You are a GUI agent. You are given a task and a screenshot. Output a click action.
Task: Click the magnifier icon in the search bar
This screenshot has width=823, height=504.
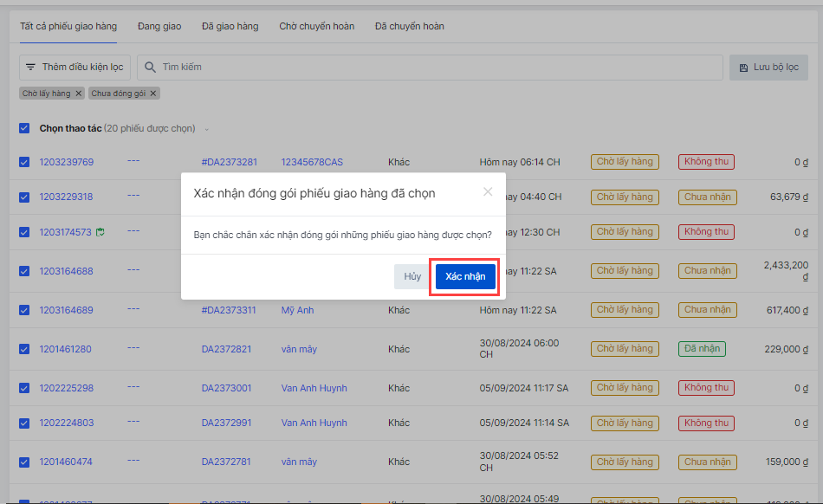151,67
